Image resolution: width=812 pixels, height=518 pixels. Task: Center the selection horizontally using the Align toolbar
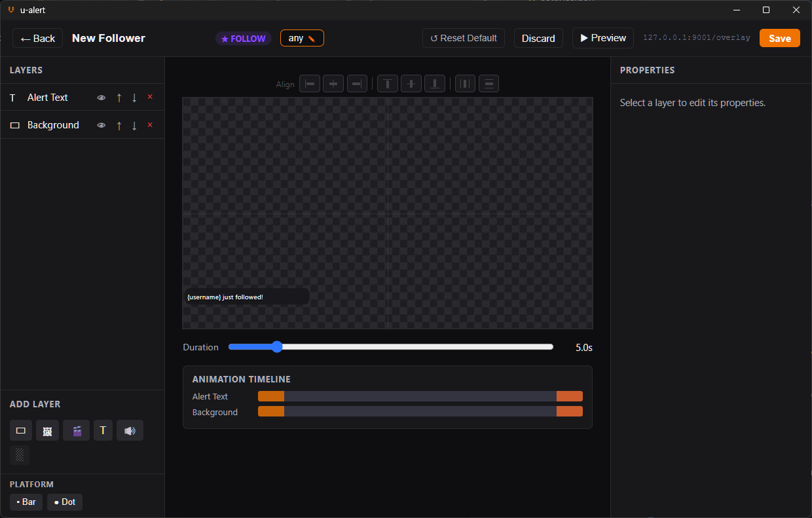coord(333,84)
